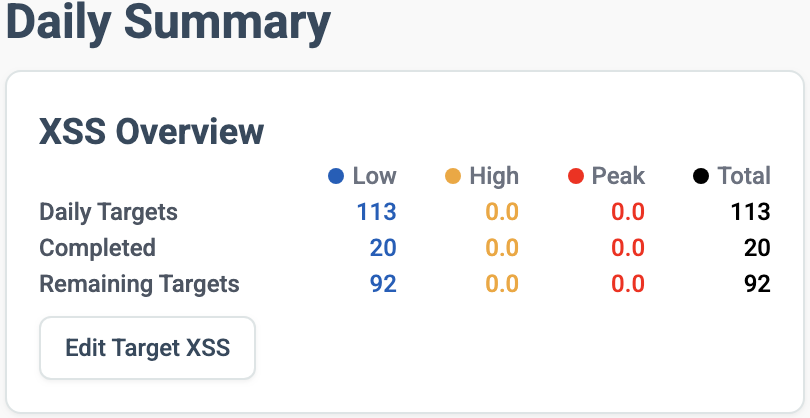The width and height of the screenshot is (810, 418).
Task: Click the Peak column header text
Action: point(618,177)
